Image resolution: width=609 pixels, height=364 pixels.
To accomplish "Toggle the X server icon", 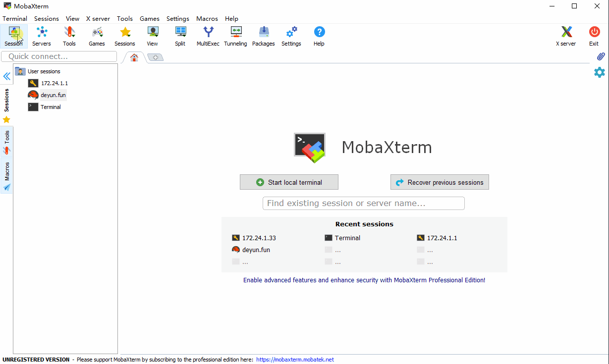I will tap(566, 36).
